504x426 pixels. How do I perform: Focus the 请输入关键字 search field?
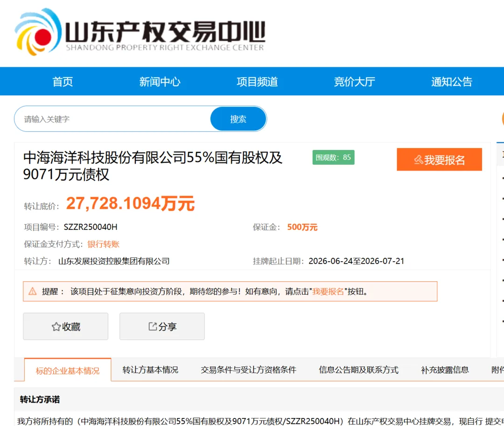pos(112,119)
